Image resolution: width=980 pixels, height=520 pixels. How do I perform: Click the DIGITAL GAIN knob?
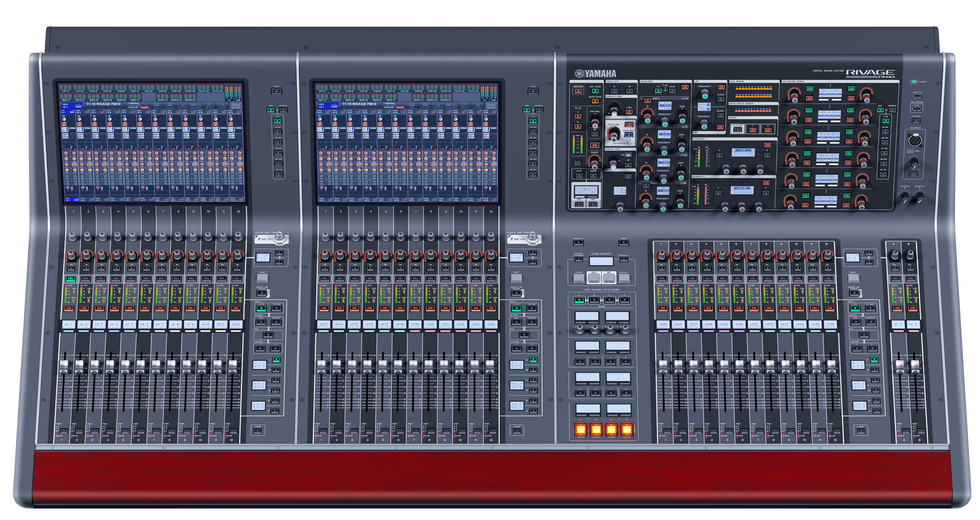pyautogui.click(x=613, y=164)
